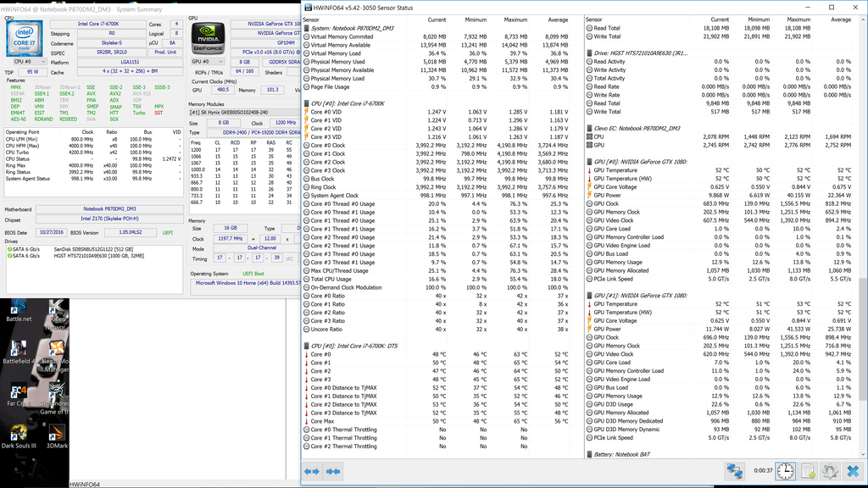Click the 95 W TDP value field
Screen dimensions: 868x488
(x=33, y=72)
